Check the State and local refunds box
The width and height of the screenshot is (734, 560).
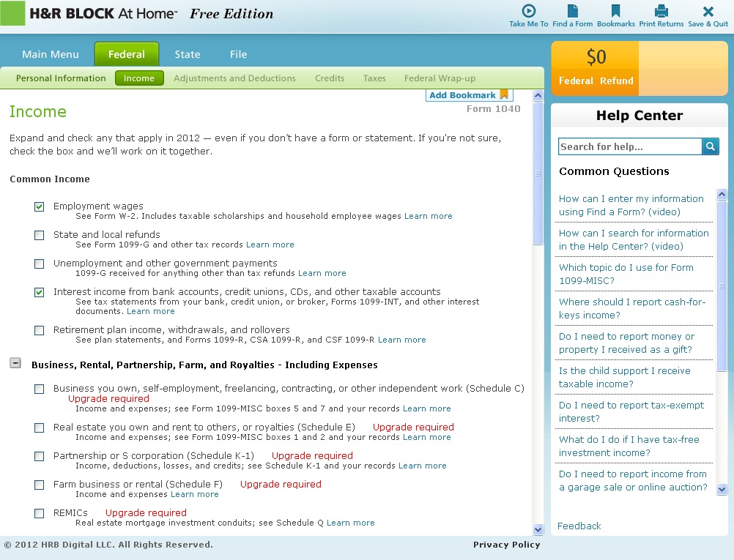click(x=39, y=235)
